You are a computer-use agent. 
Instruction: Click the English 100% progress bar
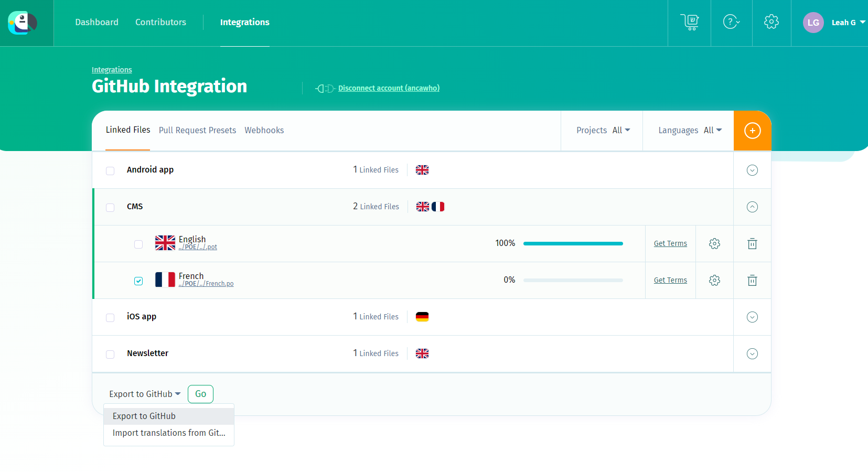(x=573, y=243)
